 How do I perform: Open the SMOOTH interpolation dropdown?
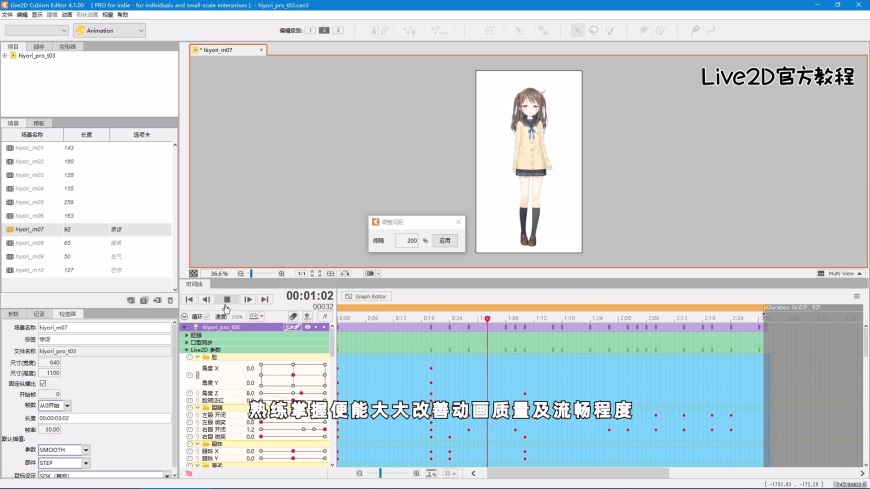click(86, 450)
